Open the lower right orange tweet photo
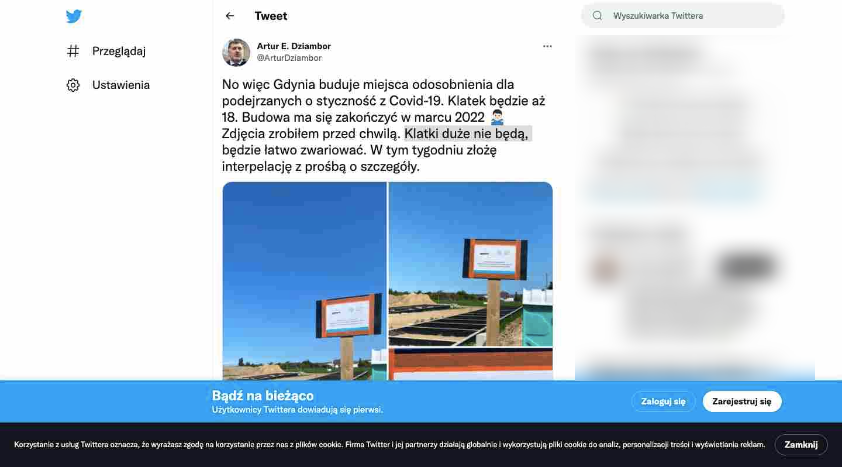The image size is (842, 467). 470,364
